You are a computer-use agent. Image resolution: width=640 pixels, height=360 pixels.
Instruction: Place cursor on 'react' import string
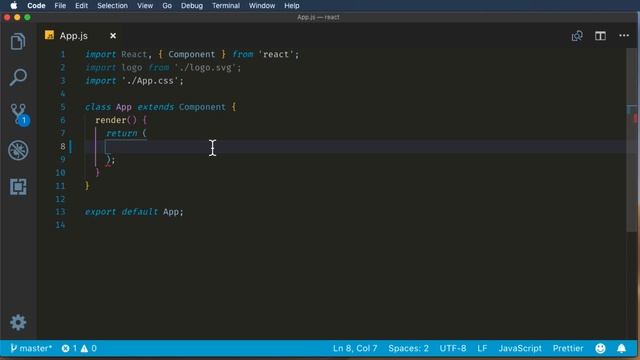pyautogui.click(x=276, y=54)
